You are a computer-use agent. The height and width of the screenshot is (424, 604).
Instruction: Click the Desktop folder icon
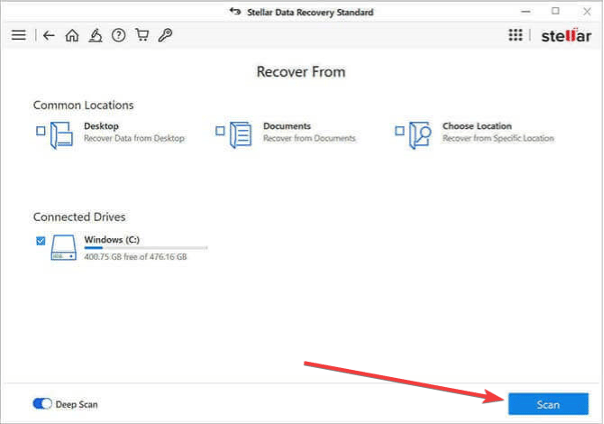(x=62, y=135)
